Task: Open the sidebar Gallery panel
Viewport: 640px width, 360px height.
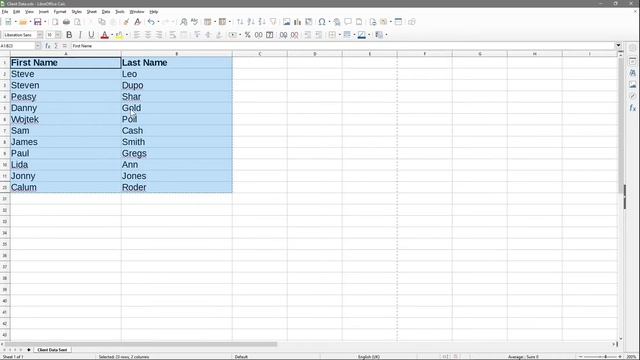Action: click(632, 84)
